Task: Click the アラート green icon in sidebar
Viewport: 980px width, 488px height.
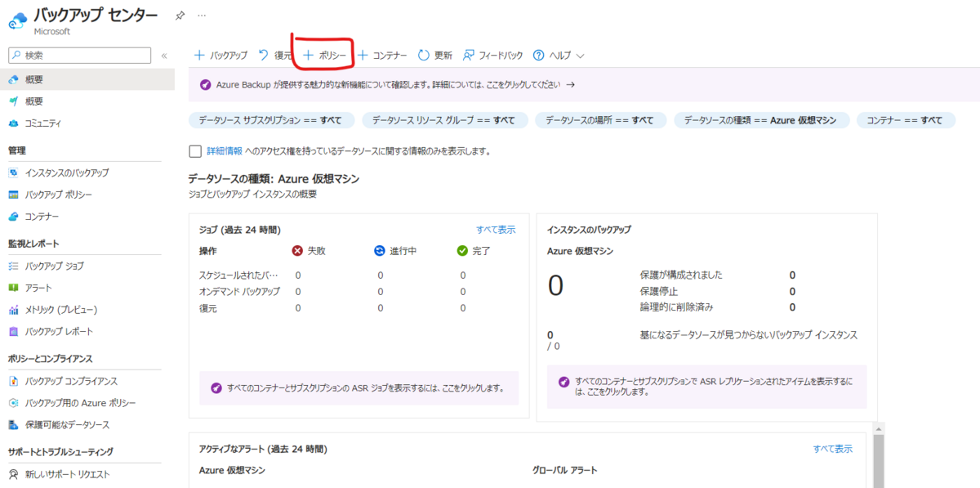Action: (x=13, y=288)
